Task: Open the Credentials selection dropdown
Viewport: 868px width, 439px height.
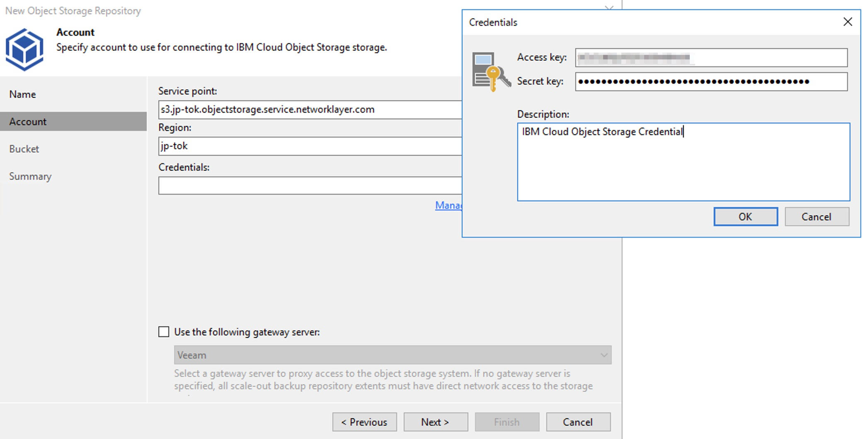Action: [310, 185]
